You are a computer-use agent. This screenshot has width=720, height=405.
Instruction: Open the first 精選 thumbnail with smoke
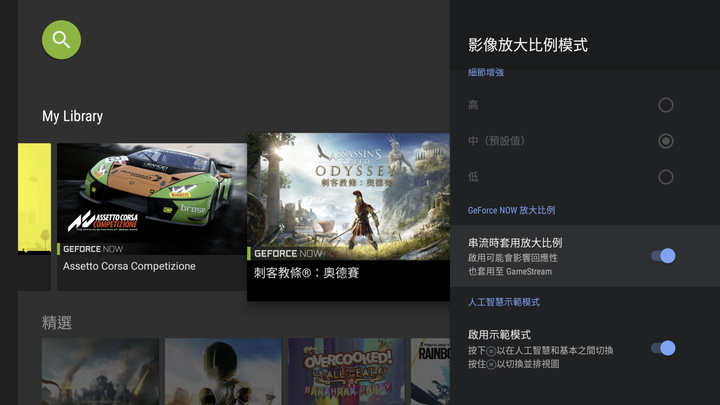[100, 371]
